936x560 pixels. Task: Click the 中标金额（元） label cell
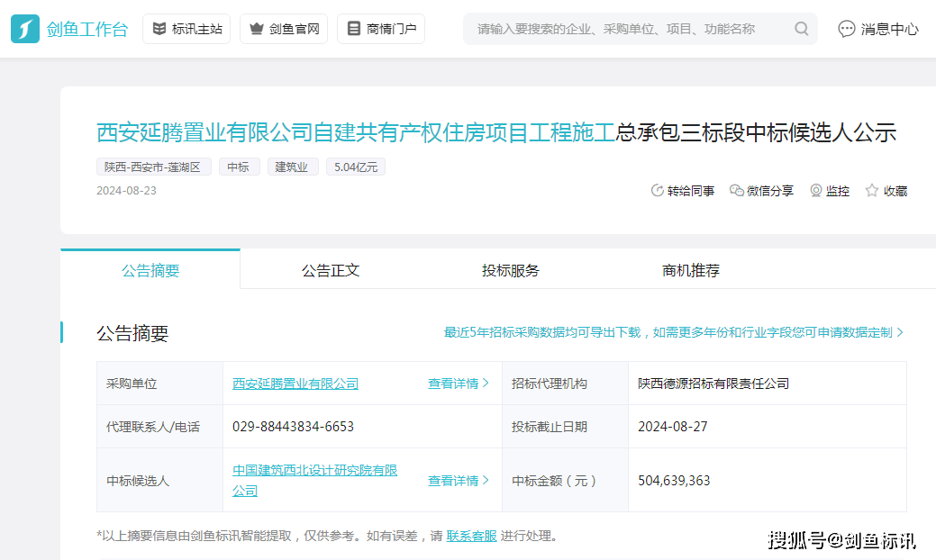(x=566, y=480)
